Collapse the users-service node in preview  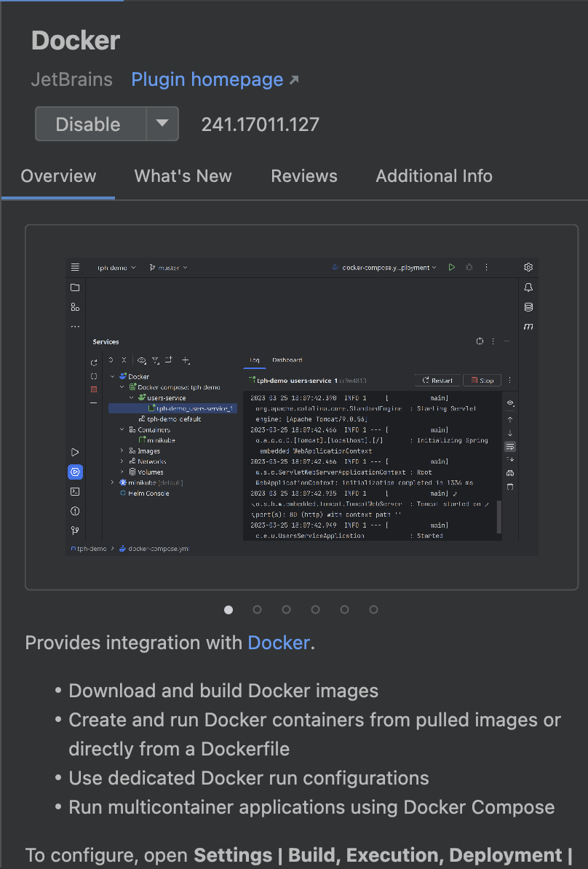(131, 398)
